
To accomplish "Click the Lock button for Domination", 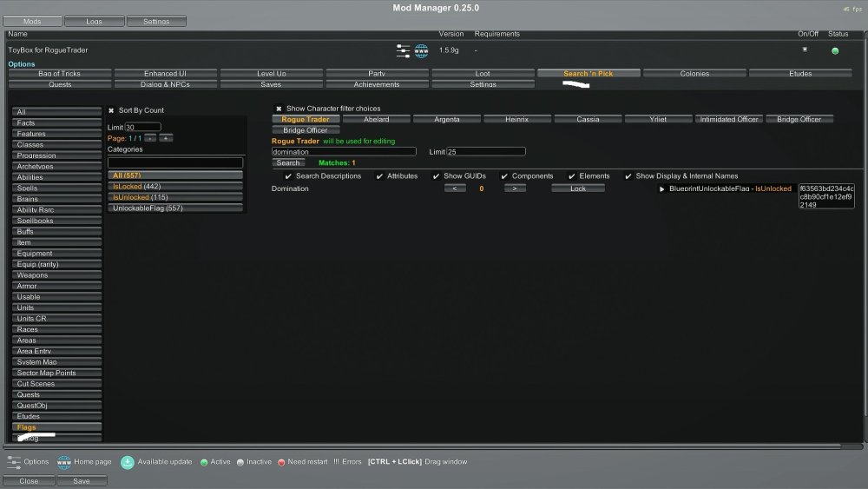I will (578, 188).
